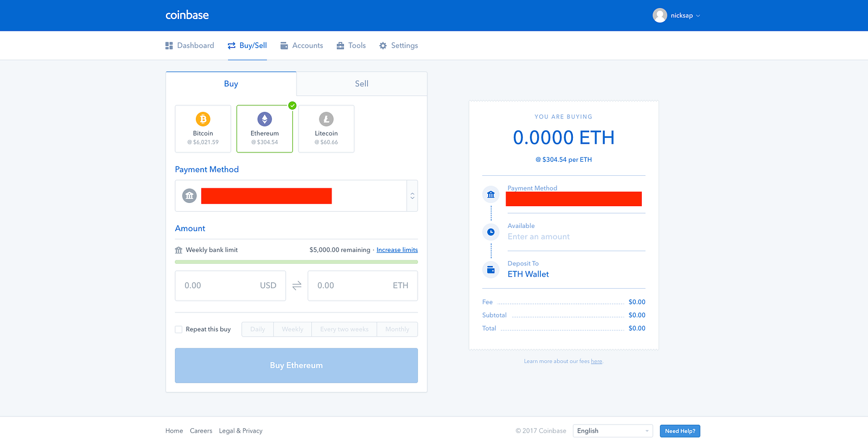The width and height of the screenshot is (868, 445).
Task: Open the nicksap account dropdown
Action: [676, 15]
